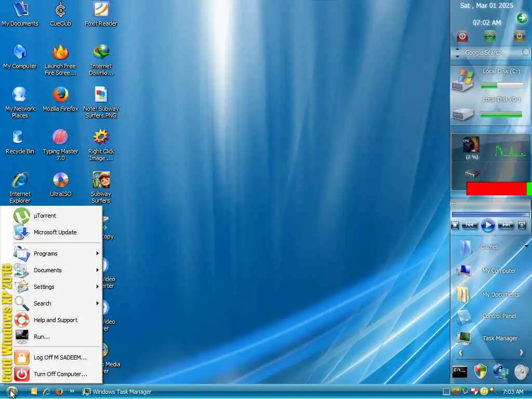Viewport: 532px width, 399px height.
Task: Open the yellow folder quick launch icon
Action: [34, 392]
